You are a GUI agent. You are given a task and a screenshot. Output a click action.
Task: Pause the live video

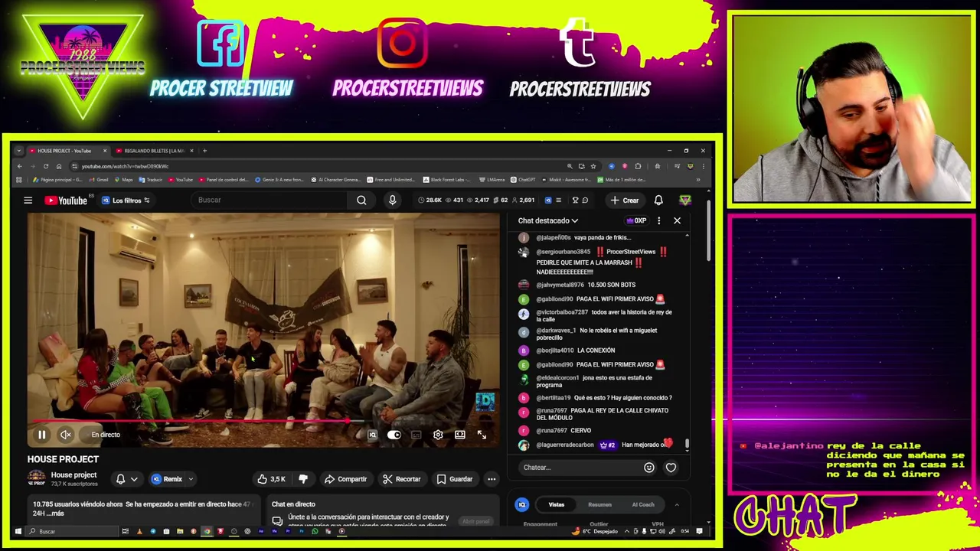click(x=42, y=435)
